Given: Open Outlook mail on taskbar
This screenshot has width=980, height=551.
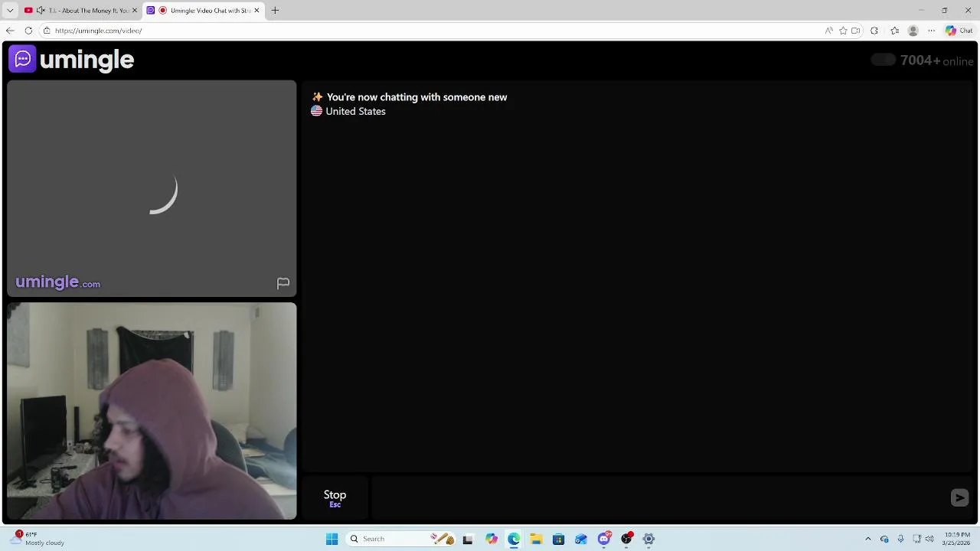Looking at the screenshot, I should coord(581,539).
